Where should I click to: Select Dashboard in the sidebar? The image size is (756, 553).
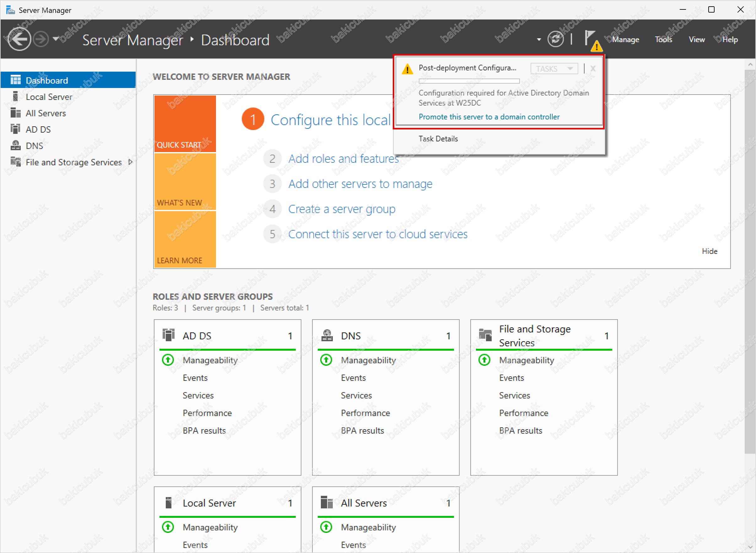tap(68, 80)
